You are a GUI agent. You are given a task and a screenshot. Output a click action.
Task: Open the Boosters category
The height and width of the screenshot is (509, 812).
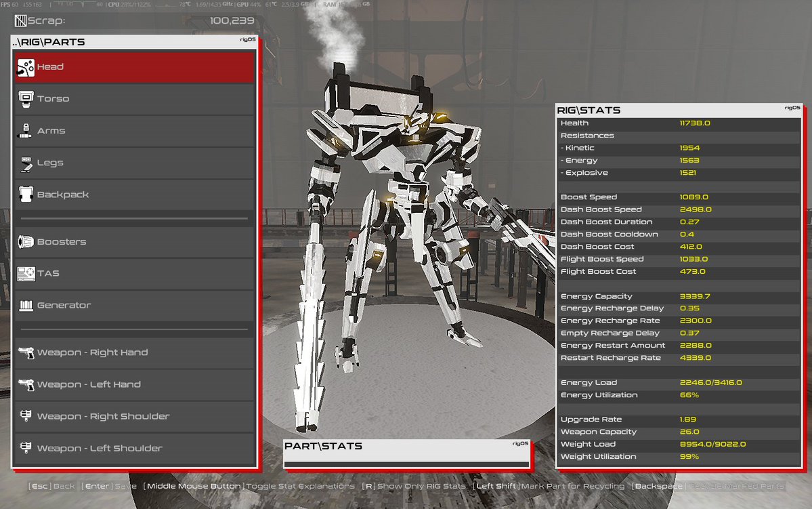135,242
